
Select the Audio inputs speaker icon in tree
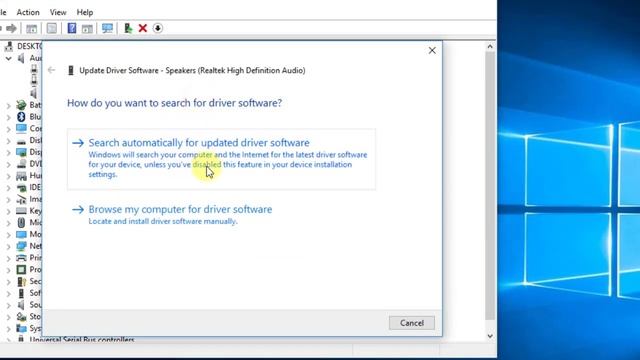(x=21, y=58)
